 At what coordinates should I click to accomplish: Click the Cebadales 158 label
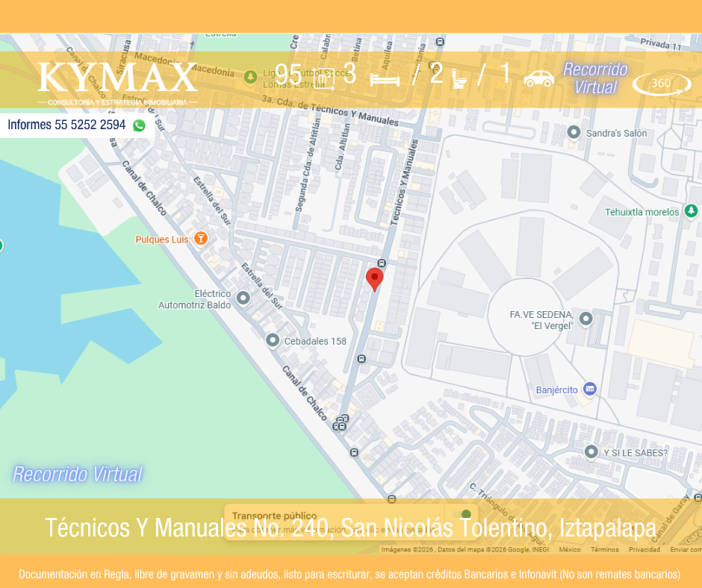(315, 341)
